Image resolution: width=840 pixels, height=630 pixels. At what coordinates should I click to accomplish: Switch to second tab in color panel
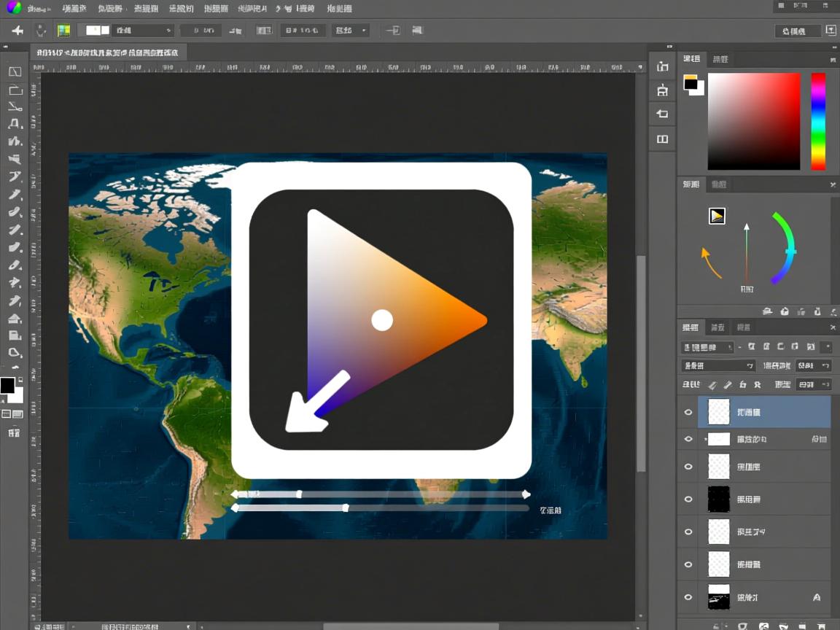pyautogui.click(x=720, y=59)
